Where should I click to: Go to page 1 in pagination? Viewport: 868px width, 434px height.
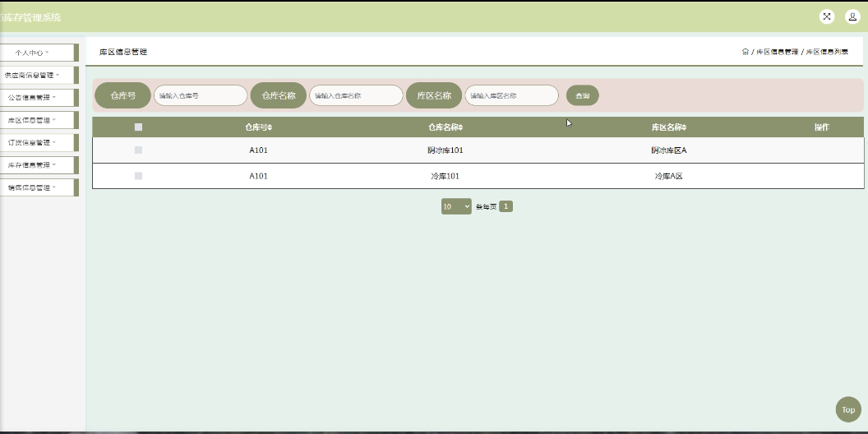tap(506, 206)
